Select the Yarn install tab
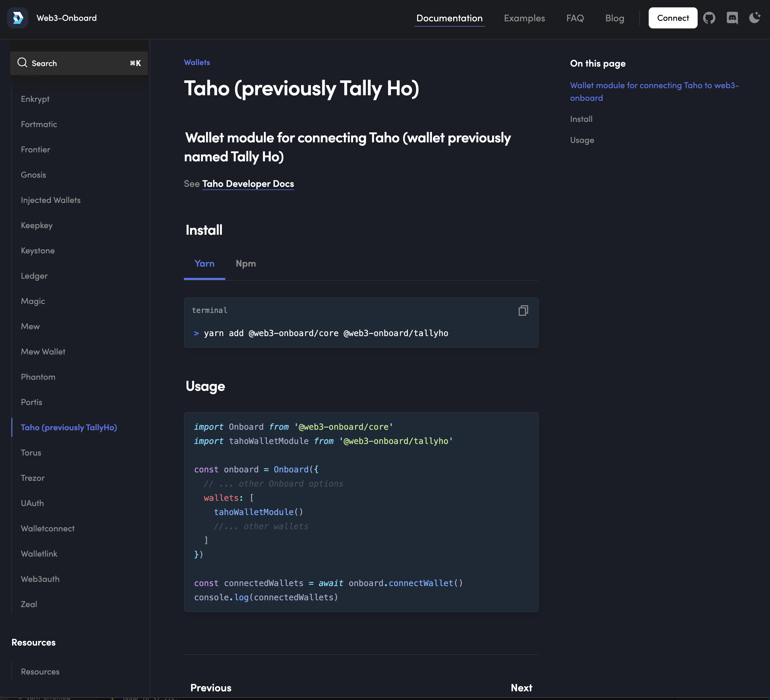Image resolution: width=770 pixels, height=700 pixels. point(204,263)
